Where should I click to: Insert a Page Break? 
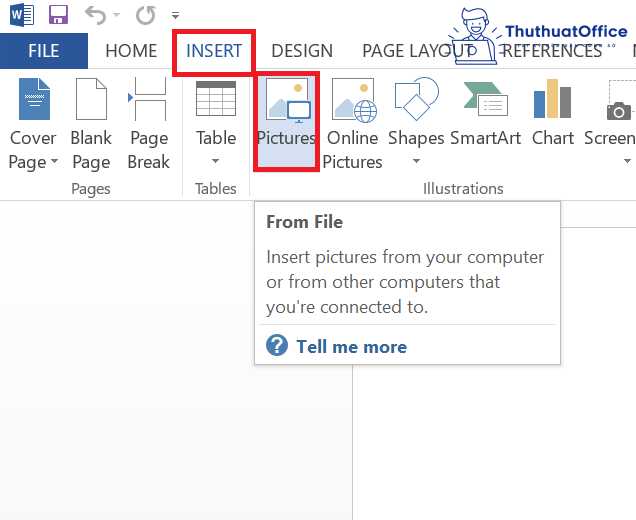[149, 124]
